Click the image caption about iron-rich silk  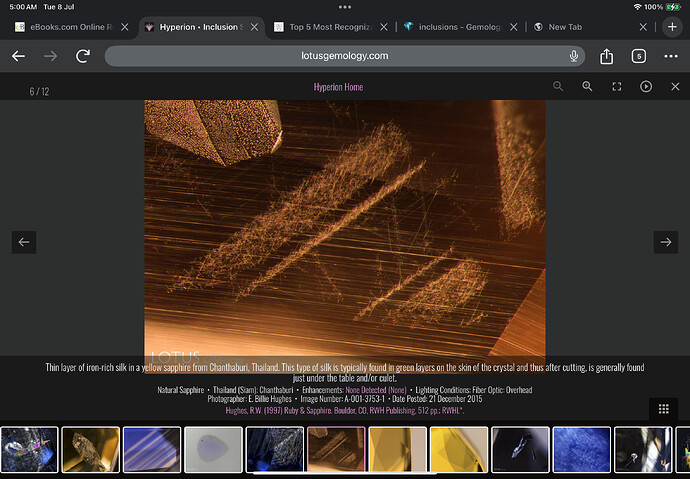(x=345, y=373)
